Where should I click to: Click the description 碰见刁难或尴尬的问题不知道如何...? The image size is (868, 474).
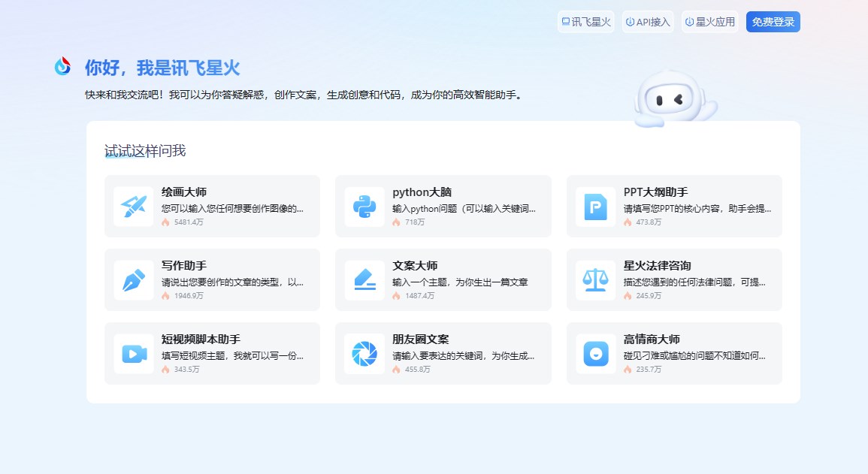coord(694,355)
